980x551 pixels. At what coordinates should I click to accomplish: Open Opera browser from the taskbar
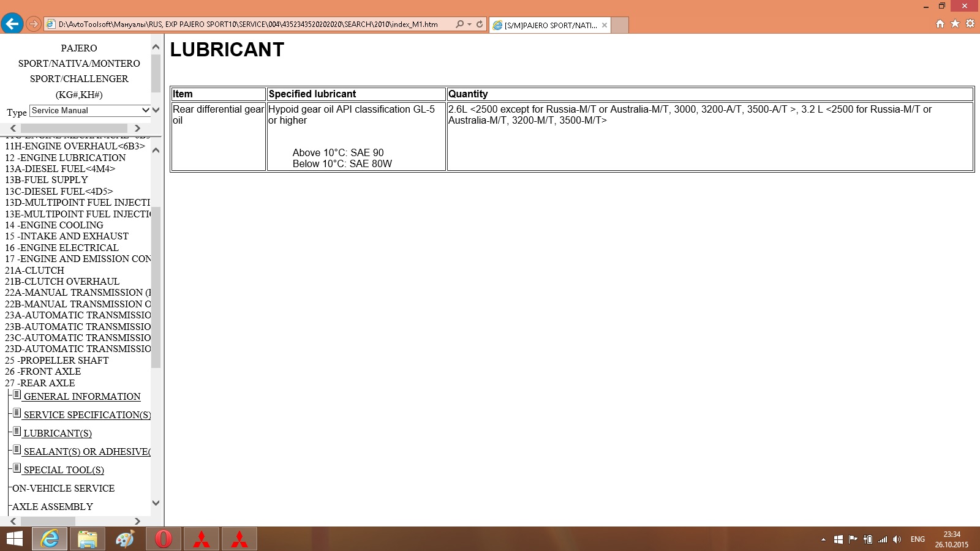[164, 539]
